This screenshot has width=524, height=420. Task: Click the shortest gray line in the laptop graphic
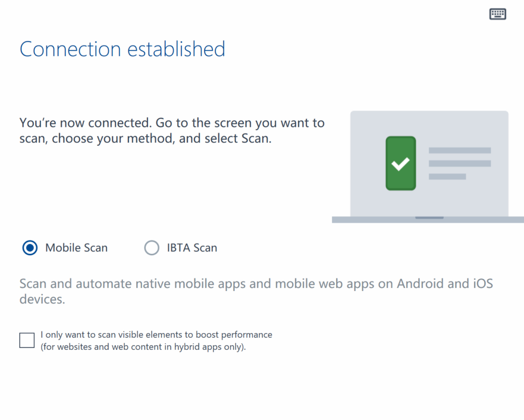click(x=447, y=176)
